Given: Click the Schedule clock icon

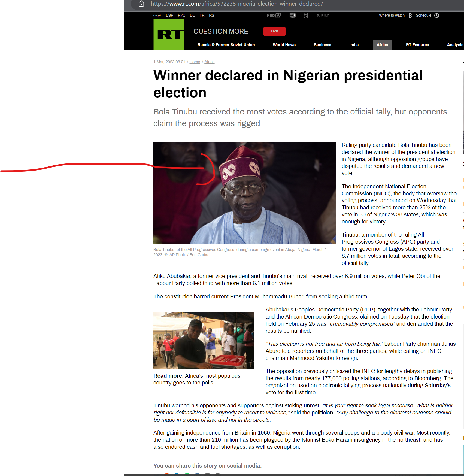Looking at the screenshot, I should pyautogui.click(x=436, y=15).
